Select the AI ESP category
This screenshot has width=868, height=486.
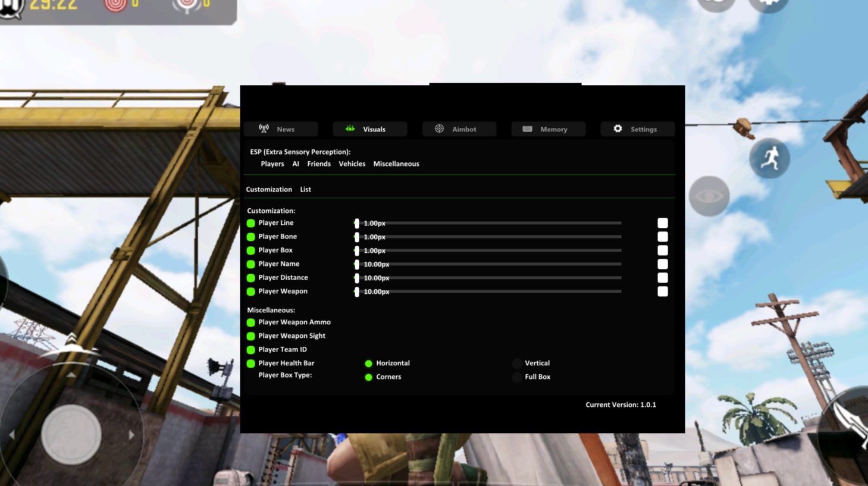click(296, 164)
